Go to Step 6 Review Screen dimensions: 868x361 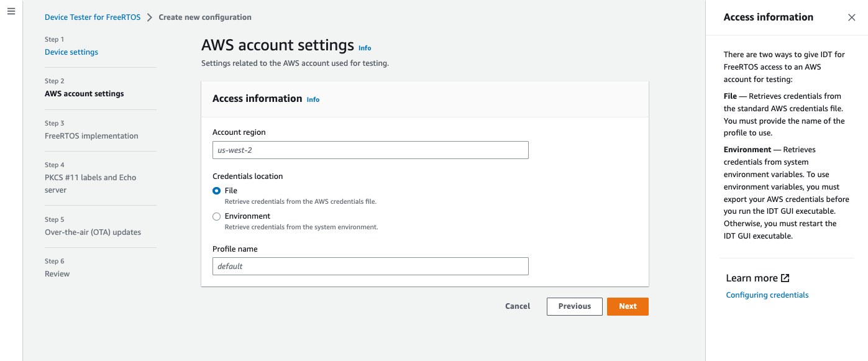coord(57,273)
